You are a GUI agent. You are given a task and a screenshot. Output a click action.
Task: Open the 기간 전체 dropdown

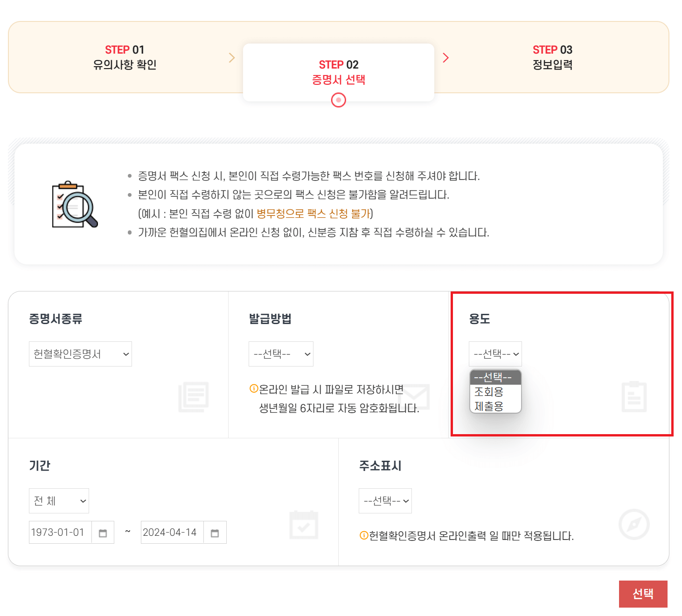coord(59,500)
